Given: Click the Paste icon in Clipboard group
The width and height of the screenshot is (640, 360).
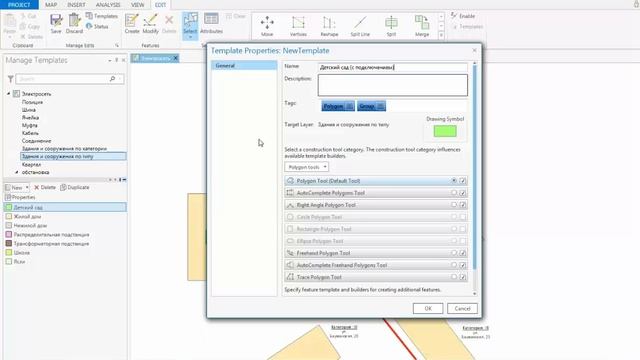Looking at the screenshot, I should (x=9, y=21).
